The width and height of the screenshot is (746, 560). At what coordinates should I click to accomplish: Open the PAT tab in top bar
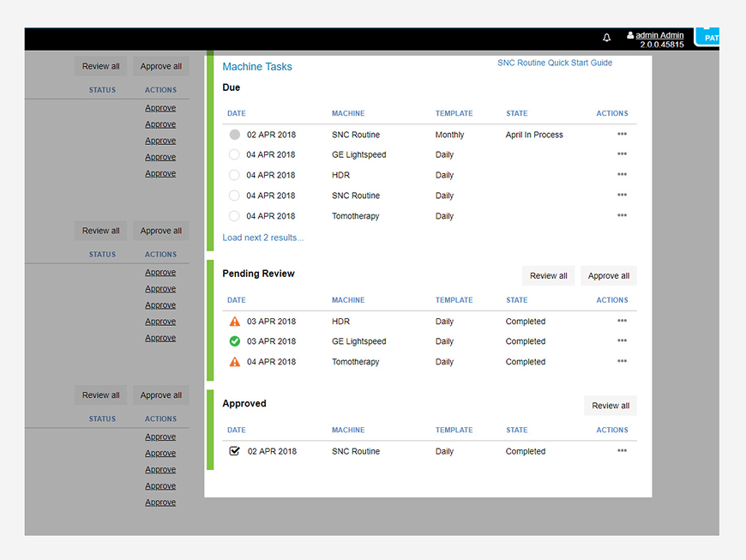click(707, 37)
